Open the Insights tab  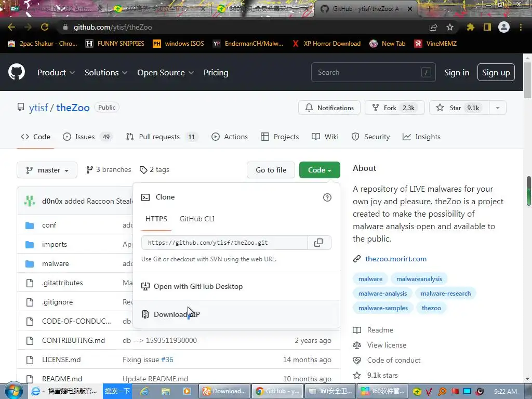pyautogui.click(x=421, y=137)
